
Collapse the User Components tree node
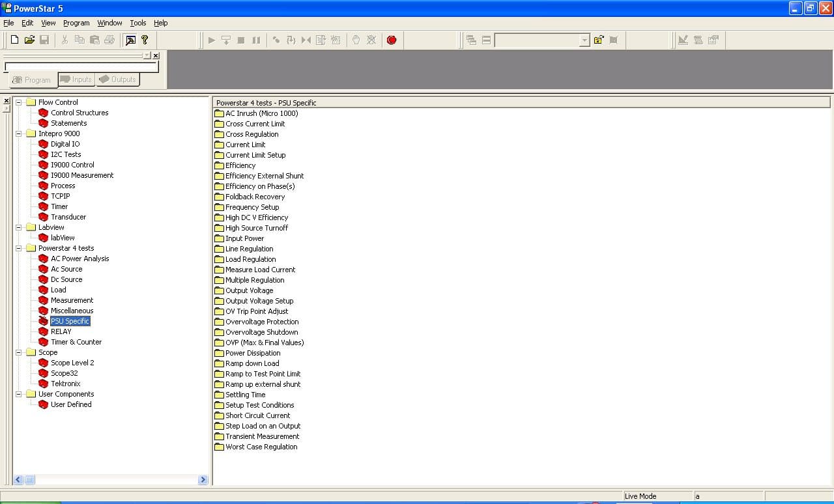click(x=19, y=394)
